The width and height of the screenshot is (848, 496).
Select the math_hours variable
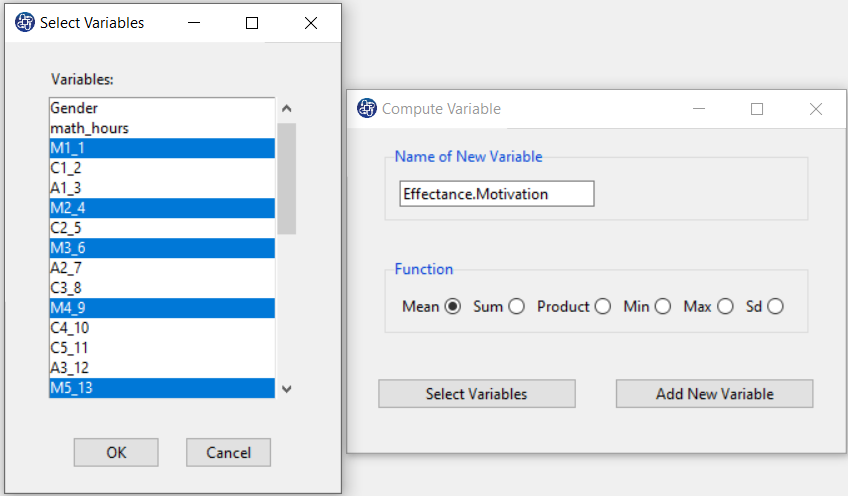click(162, 128)
